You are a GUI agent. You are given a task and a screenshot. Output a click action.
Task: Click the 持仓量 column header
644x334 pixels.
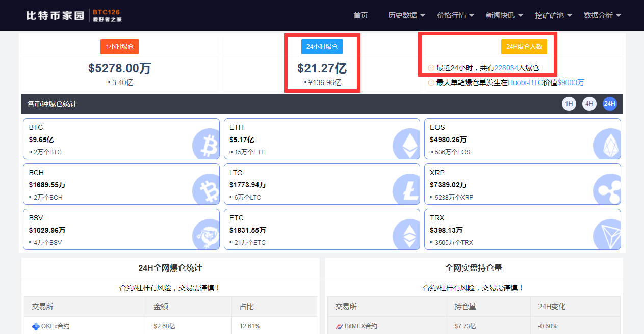coord(465,307)
